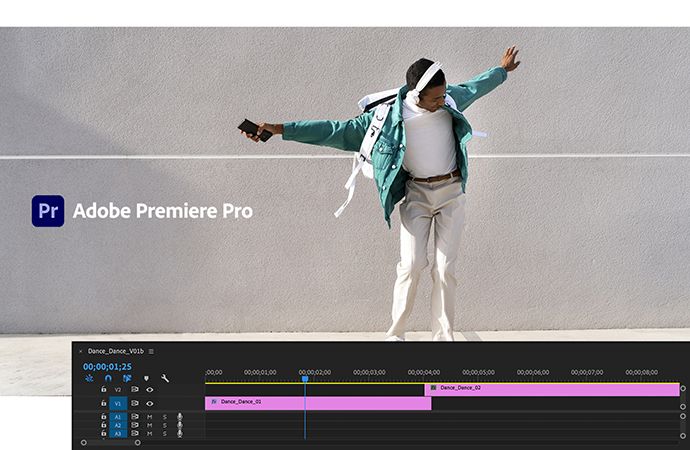The image size is (690, 450).
Task: Hide track V2 output with eye icon
Action: coord(150,389)
